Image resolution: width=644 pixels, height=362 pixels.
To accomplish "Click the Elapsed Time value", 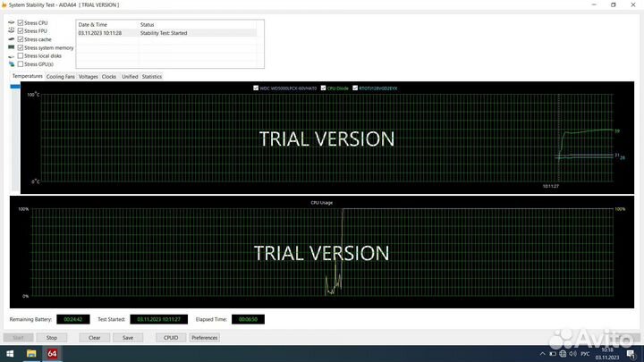I will (248, 319).
